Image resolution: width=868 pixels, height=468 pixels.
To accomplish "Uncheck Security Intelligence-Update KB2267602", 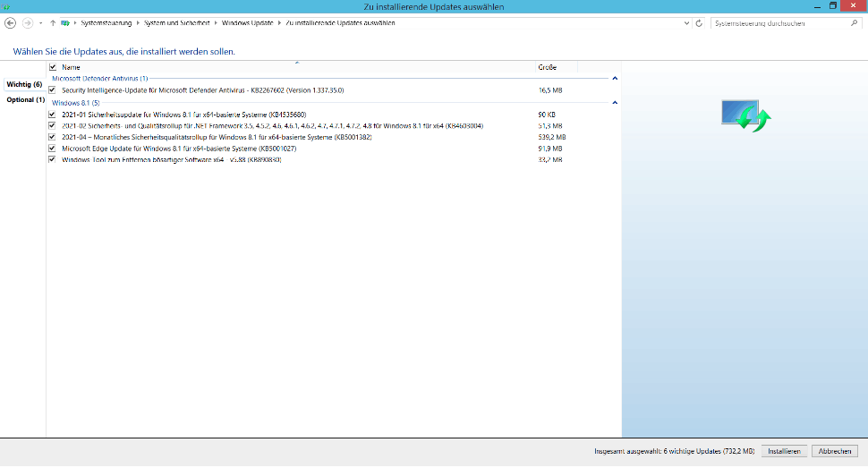I will click(x=52, y=89).
